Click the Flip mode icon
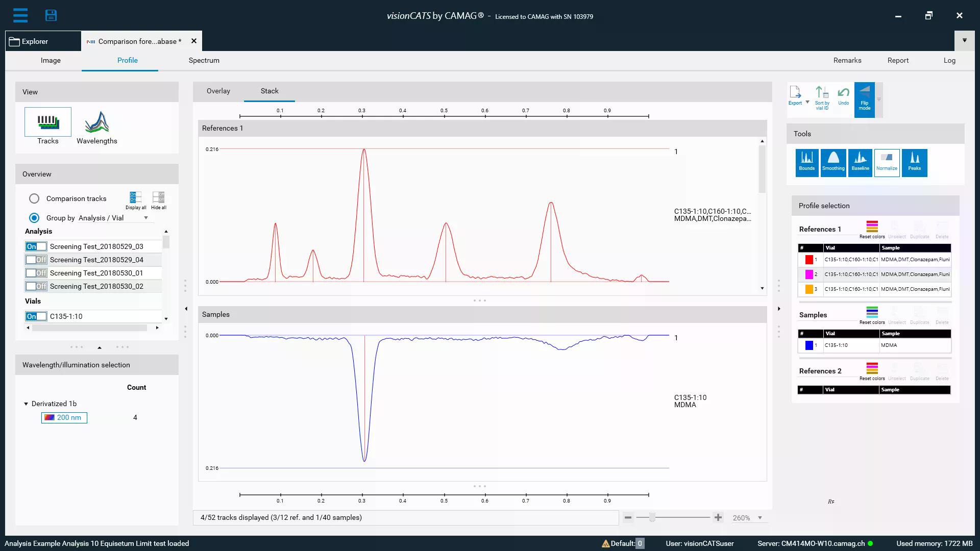The height and width of the screenshot is (551, 980). coord(864,99)
